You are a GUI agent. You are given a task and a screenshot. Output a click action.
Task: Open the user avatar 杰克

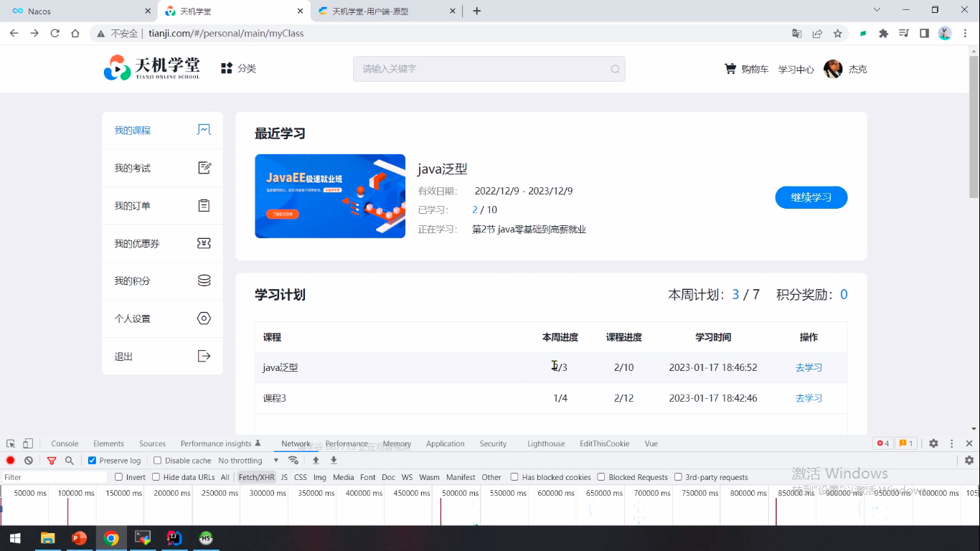pos(833,69)
